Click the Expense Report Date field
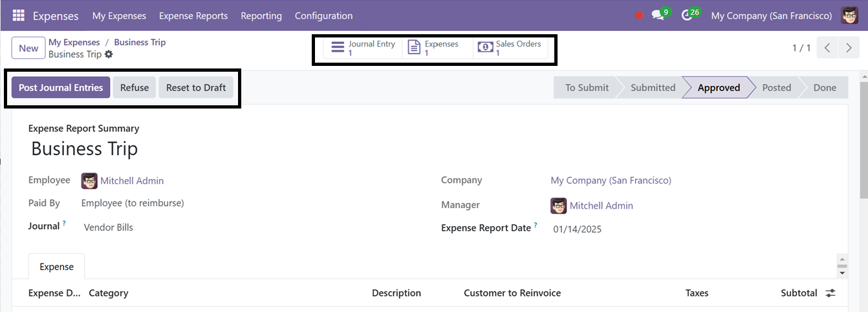Viewport: 868px width, 312px height. 577,229
